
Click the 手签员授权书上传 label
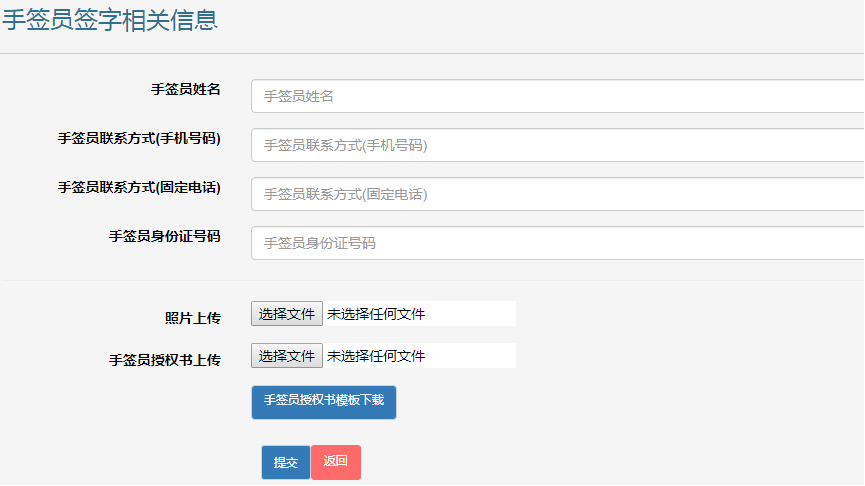pyautogui.click(x=165, y=360)
